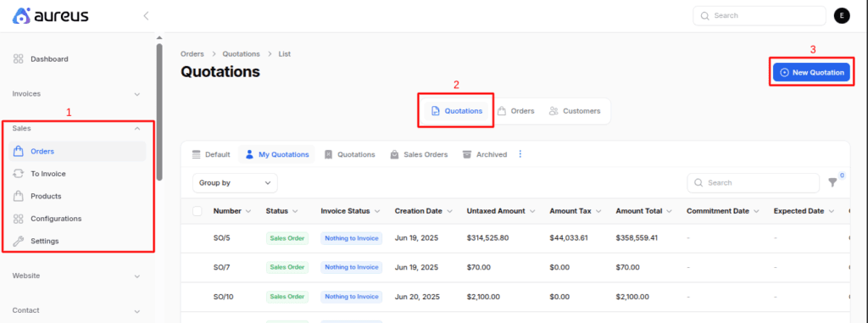The image size is (868, 323).
Task: Tick the select-all checkbox in table header
Action: 197,211
